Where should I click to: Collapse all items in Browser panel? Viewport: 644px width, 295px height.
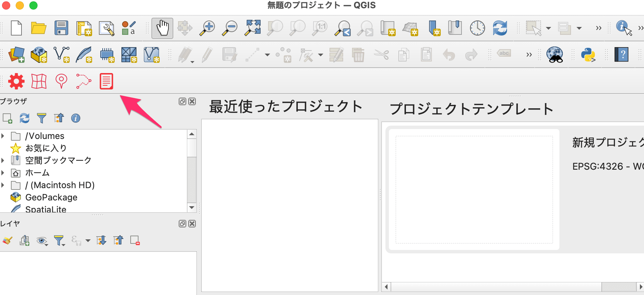coord(59,118)
